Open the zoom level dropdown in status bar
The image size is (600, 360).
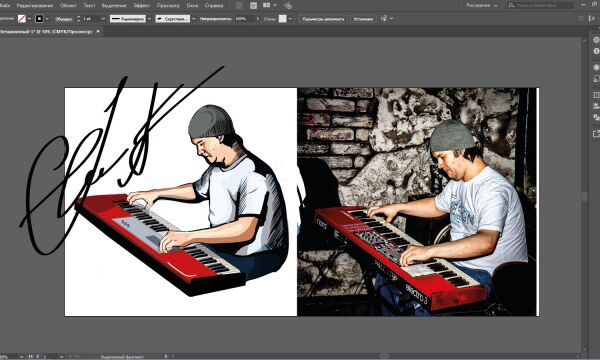click(21, 357)
